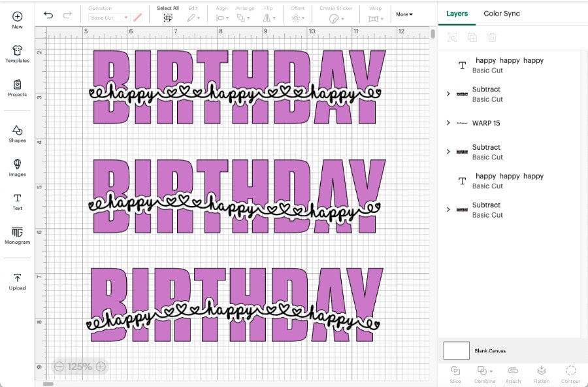Click the Attach button
This screenshot has height=387, width=588.
513,374
